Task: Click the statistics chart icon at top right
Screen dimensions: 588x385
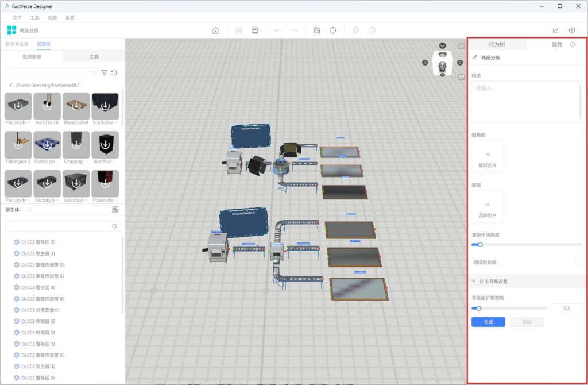Action: click(x=555, y=30)
